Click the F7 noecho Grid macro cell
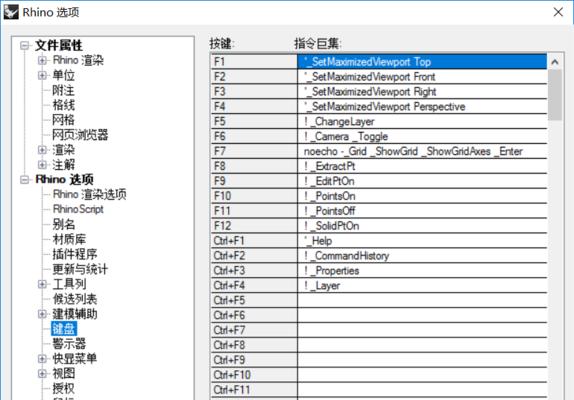This screenshot has width=574, height=400. (422, 151)
